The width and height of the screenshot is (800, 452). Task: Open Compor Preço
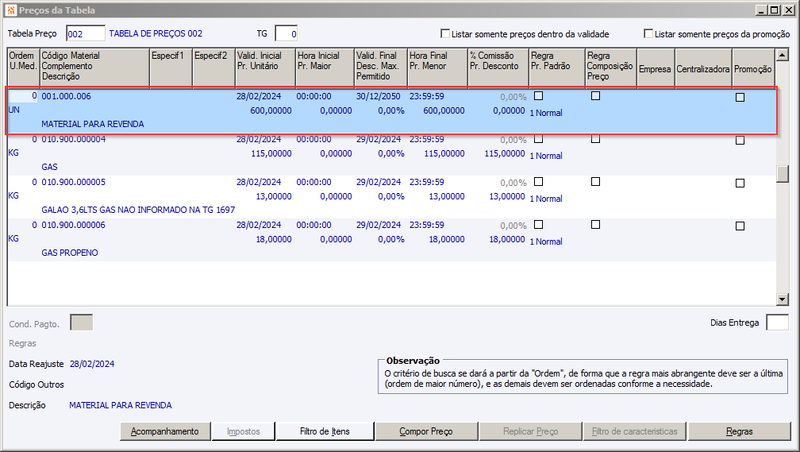pyautogui.click(x=427, y=432)
